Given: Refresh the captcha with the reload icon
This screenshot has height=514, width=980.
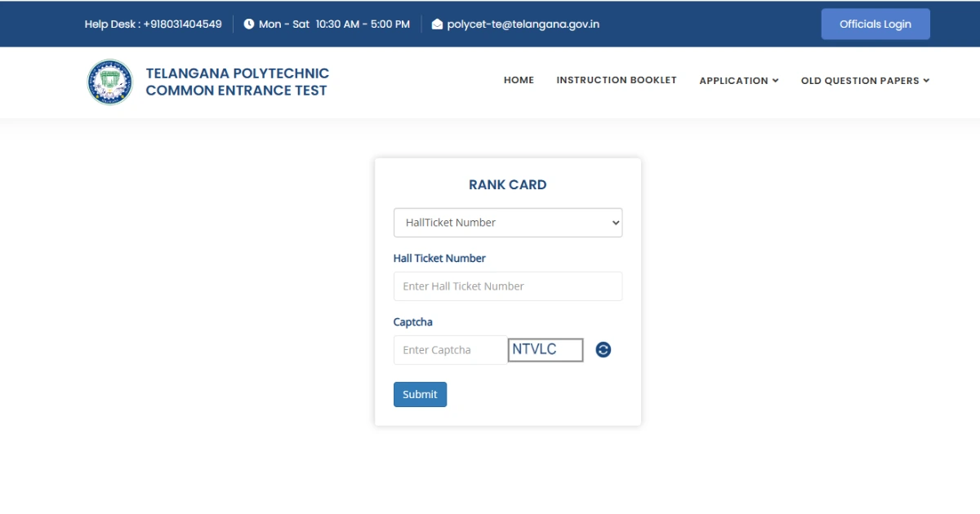Looking at the screenshot, I should pos(604,350).
